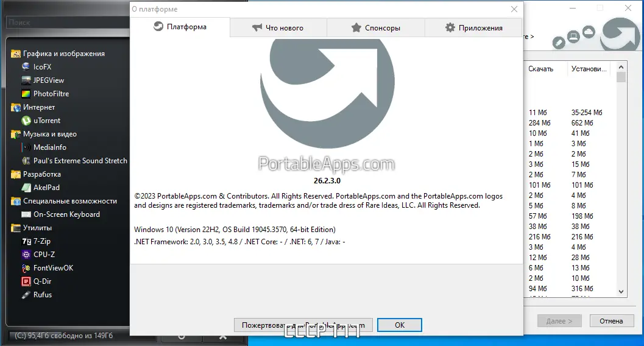Click the list scrollbar up arrow

(x=621, y=67)
